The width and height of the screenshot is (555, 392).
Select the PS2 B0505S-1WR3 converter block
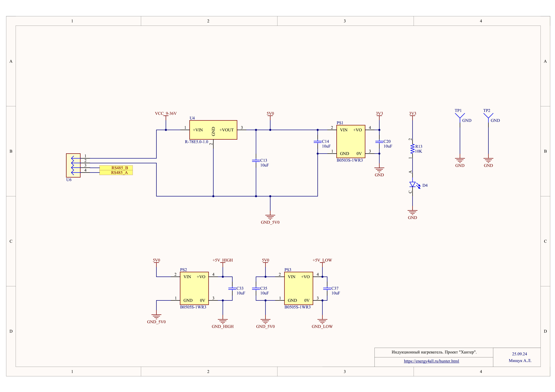(x=194, y=288)
